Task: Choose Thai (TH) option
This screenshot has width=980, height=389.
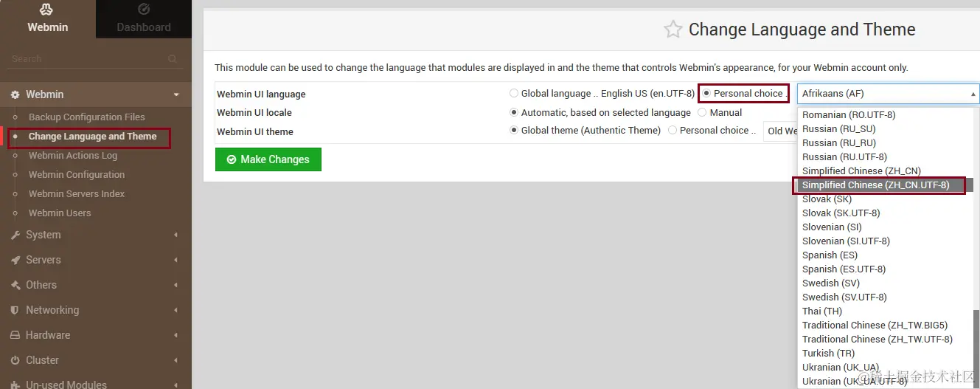Action: 885,311
